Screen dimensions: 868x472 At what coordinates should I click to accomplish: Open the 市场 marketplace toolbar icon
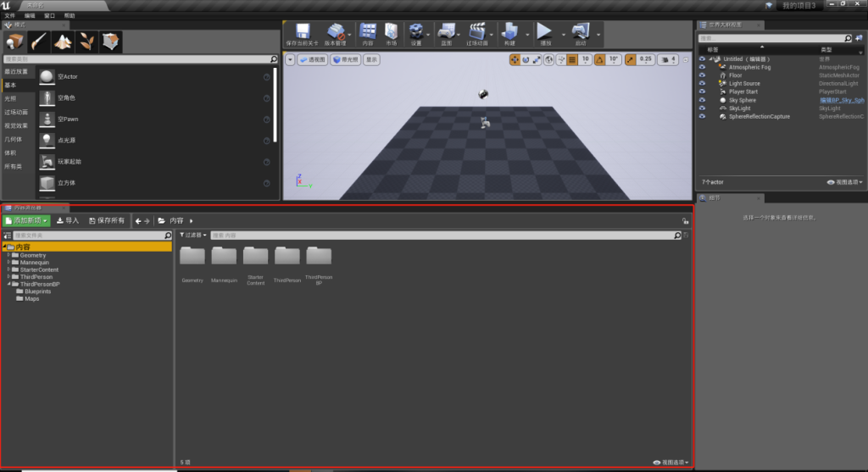392,34
